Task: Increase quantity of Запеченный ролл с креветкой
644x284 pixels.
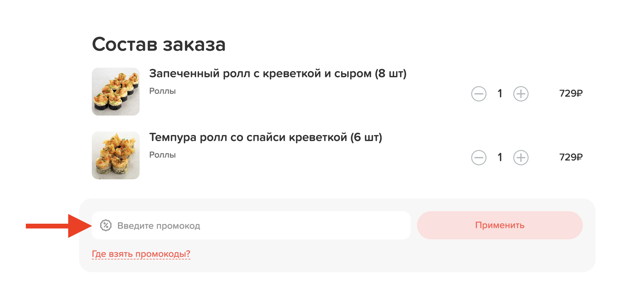Action: (521, 94)
